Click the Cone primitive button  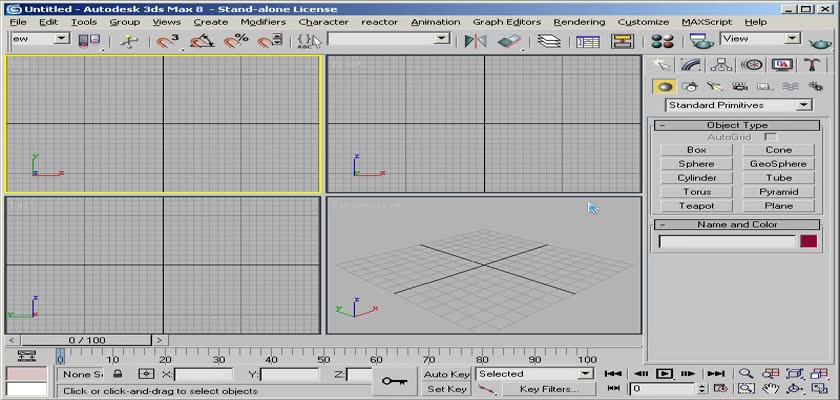coord(778,150)
